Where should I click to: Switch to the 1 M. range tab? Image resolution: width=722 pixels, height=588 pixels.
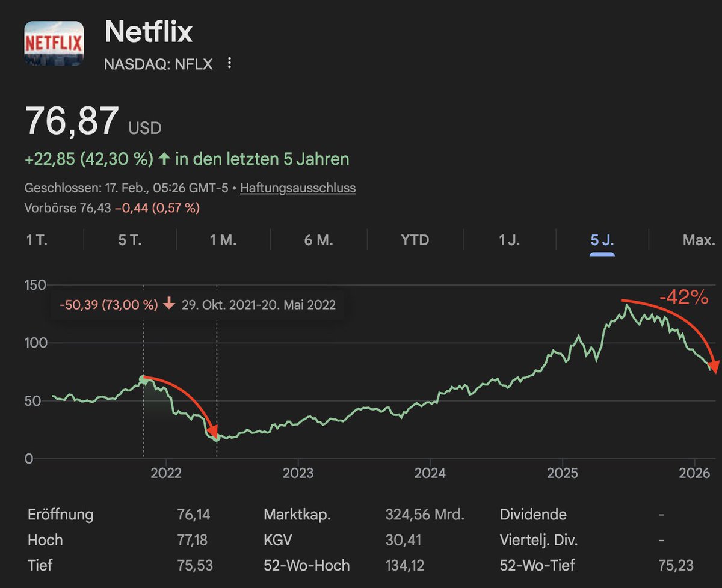click(x=223, y=240)
